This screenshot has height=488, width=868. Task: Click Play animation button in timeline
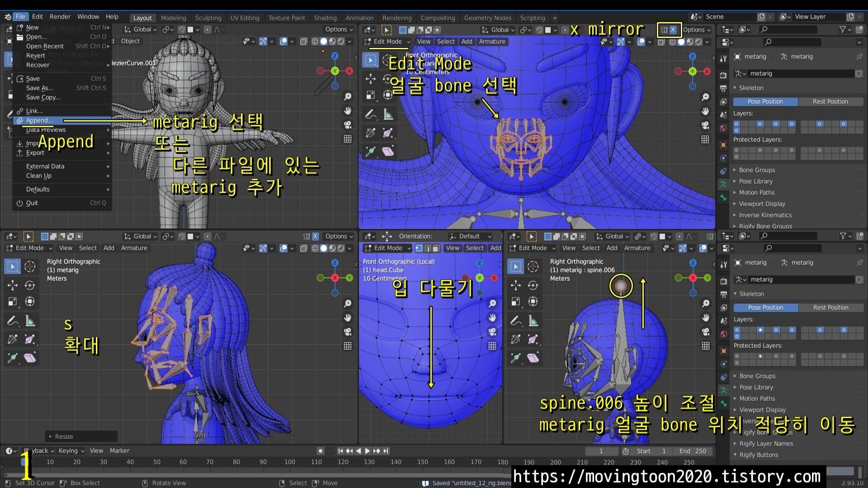tap(367, 451)
